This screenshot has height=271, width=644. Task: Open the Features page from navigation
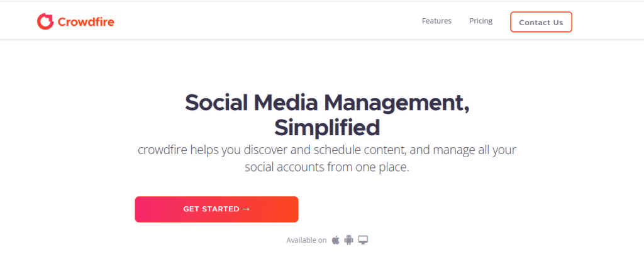pyautogui.click(x=436, y=21)
